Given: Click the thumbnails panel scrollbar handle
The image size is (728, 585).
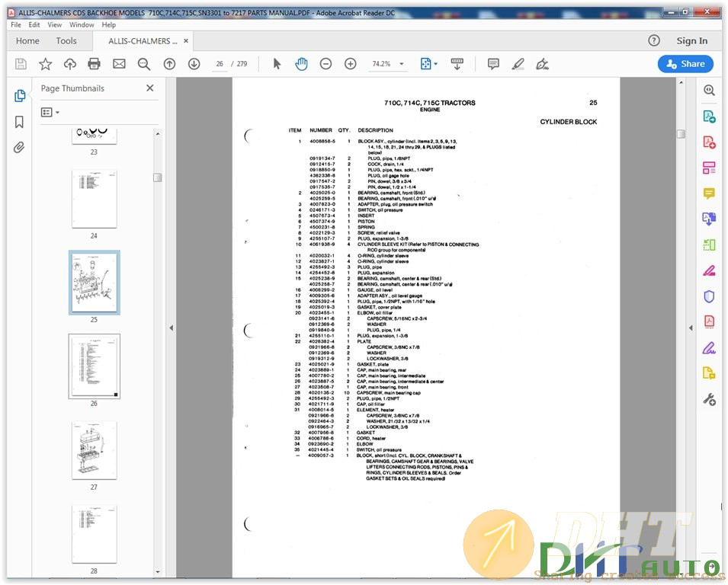Looking at the screenshot, I should click(157, 177).
